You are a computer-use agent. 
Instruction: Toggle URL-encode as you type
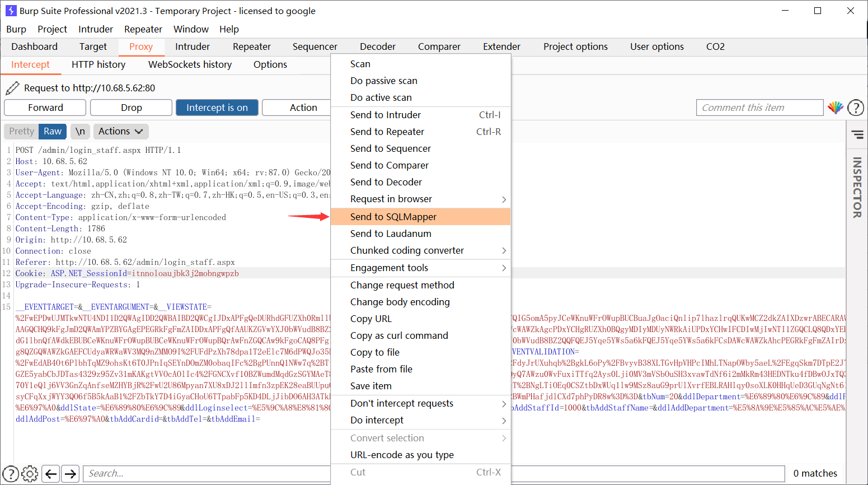pyautogui.click(x=421, y=455)
